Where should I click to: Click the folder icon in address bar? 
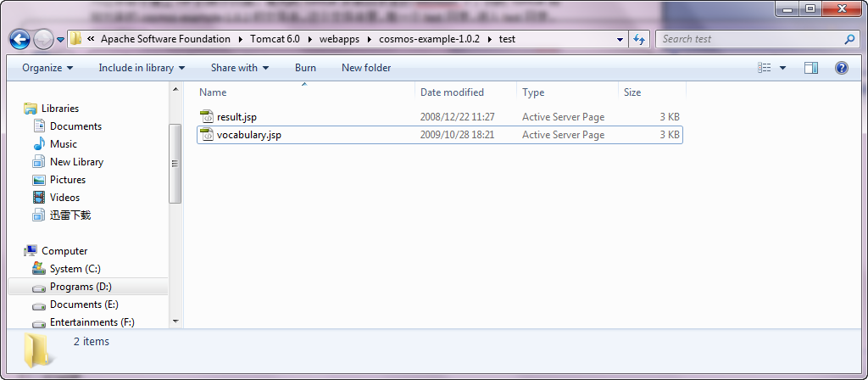[76, 39]
